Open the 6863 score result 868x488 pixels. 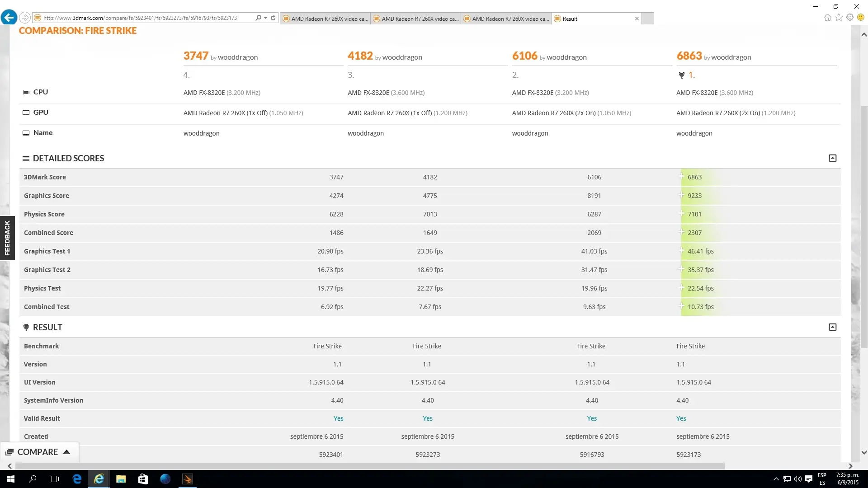689,56
